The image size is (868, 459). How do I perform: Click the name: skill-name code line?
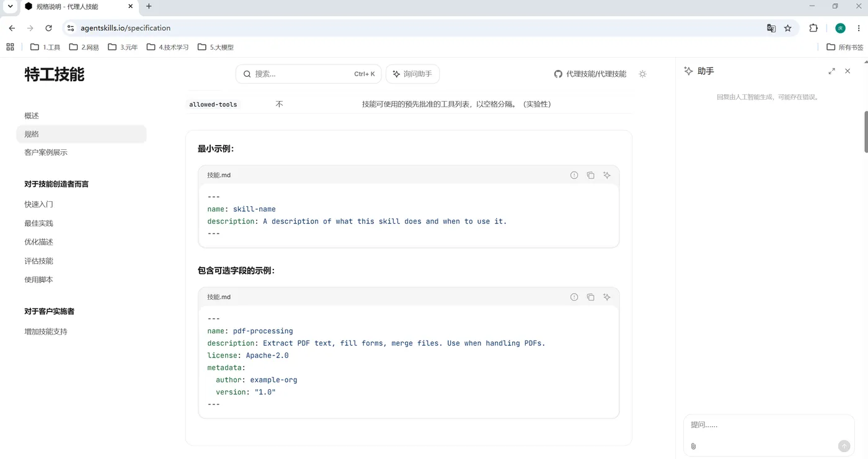(x=241, y=209)
